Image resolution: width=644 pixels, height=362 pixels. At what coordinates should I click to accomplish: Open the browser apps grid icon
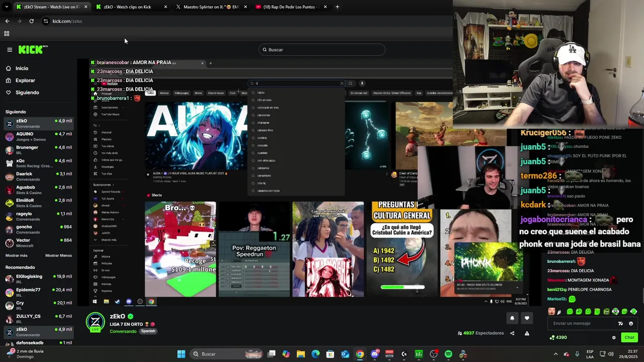click(x=7, y=34)
